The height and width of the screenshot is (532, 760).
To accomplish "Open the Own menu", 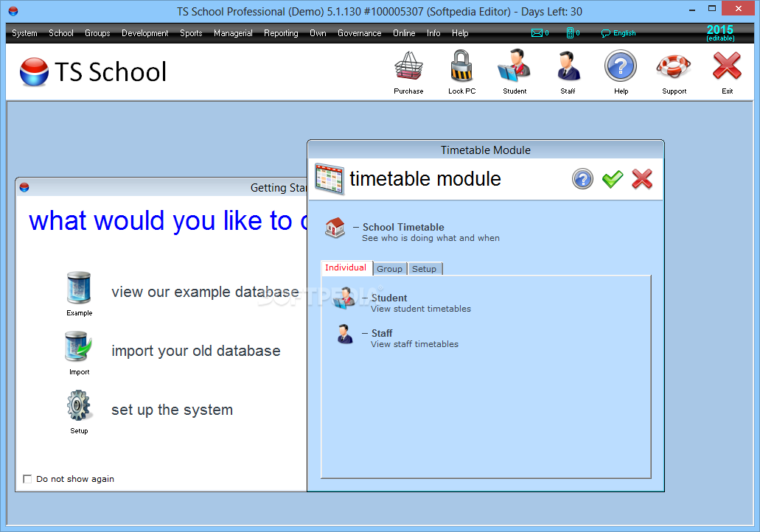I will (x=318, y=33).
